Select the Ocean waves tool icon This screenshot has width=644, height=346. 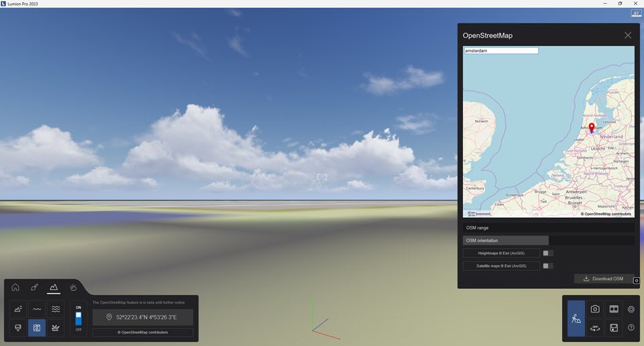[x=56, y=309]
